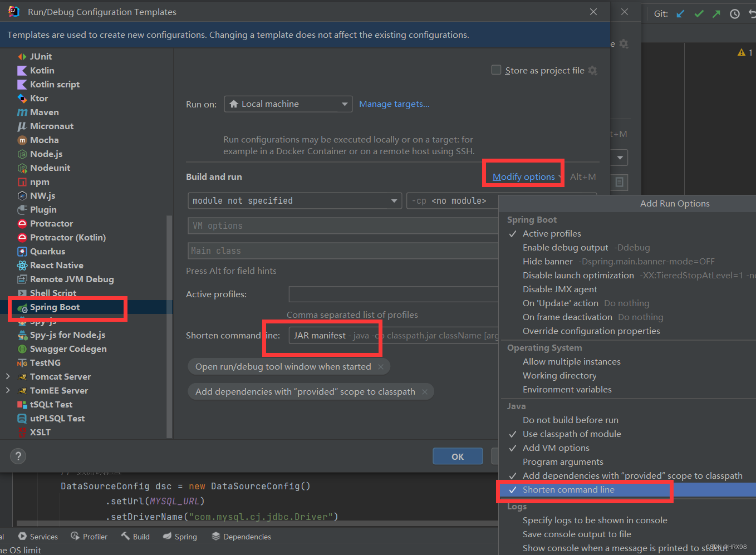The height and width of the screenshot is (555, 756).
Task: Click the Remote JVM Debug icon
Action: (x=22, y=279)
